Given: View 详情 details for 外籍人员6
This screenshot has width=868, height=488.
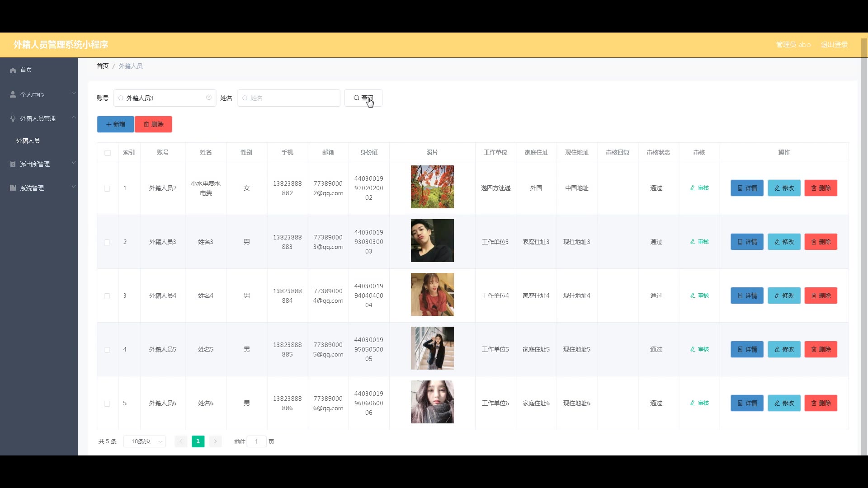Looking at the screenshot, I should pyautogui.click(x=747, y=403).
